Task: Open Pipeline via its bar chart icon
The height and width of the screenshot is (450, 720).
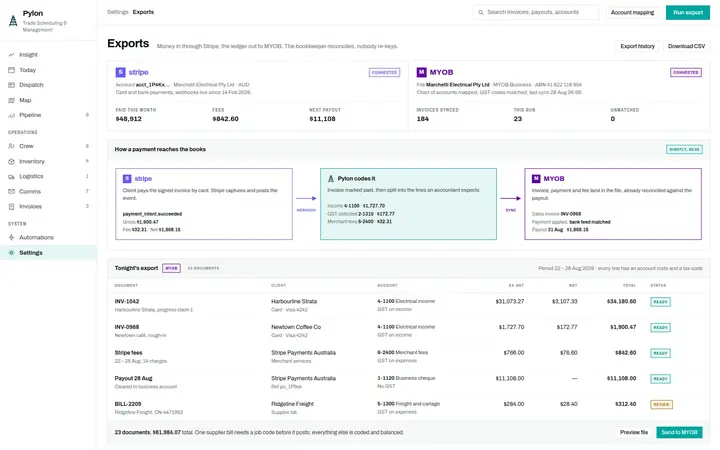Action: click(11, 115)
